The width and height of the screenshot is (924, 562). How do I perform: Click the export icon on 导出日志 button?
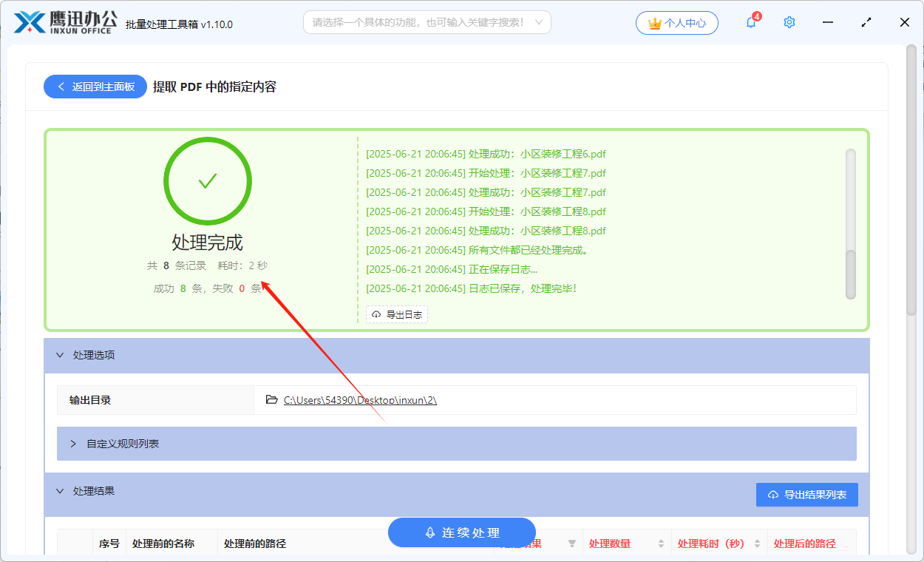tap(376, 314)
